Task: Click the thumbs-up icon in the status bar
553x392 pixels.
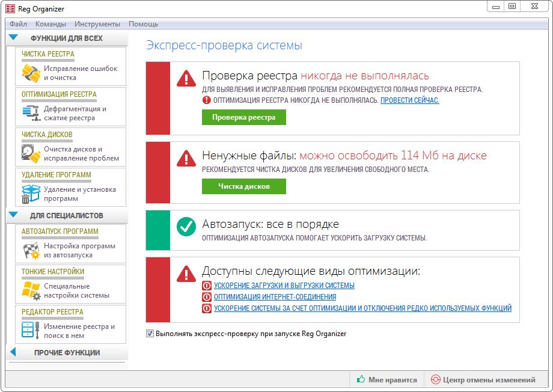Action: (x=361, y=379)
